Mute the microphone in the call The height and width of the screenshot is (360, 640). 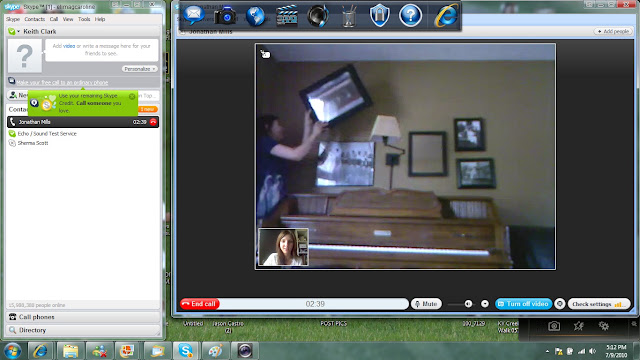tap(426, 304)
